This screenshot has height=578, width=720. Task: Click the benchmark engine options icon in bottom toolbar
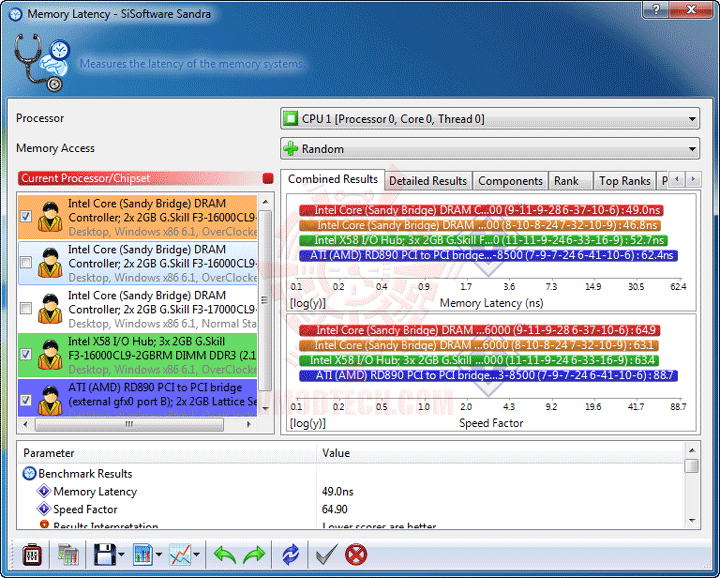coord(32,555)
